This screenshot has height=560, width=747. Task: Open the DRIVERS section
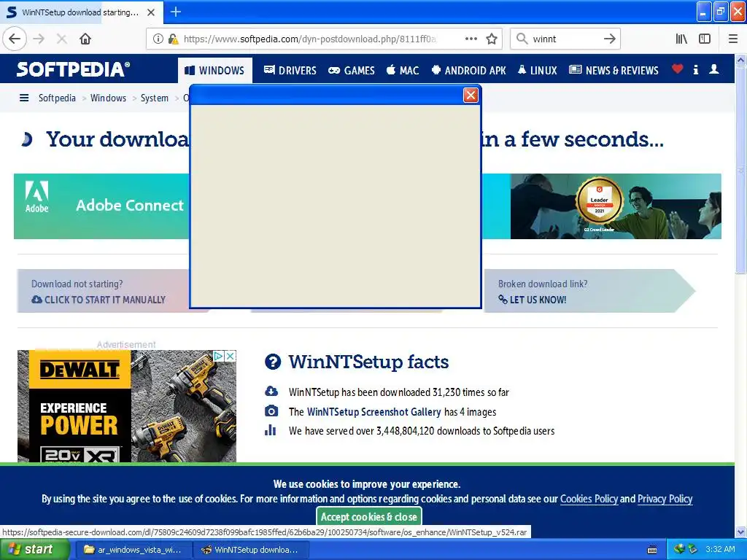(290, 71)
